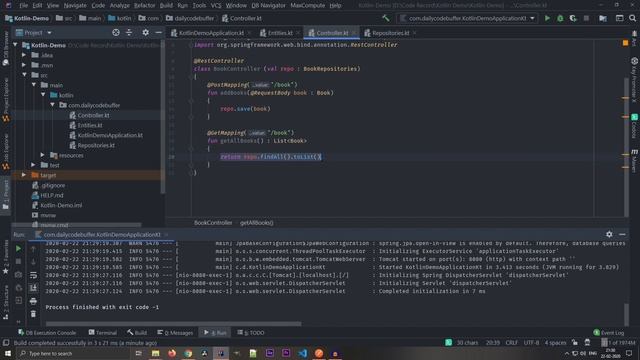Click the Build project hammer icon
The width and height of the screenshot is (640, 360).
(386, 18)
